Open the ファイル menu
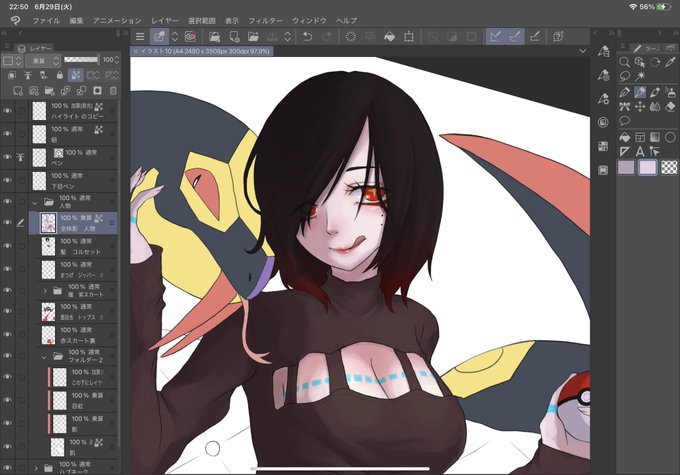The height and width of the screenshot is (475, 680). 46,20
